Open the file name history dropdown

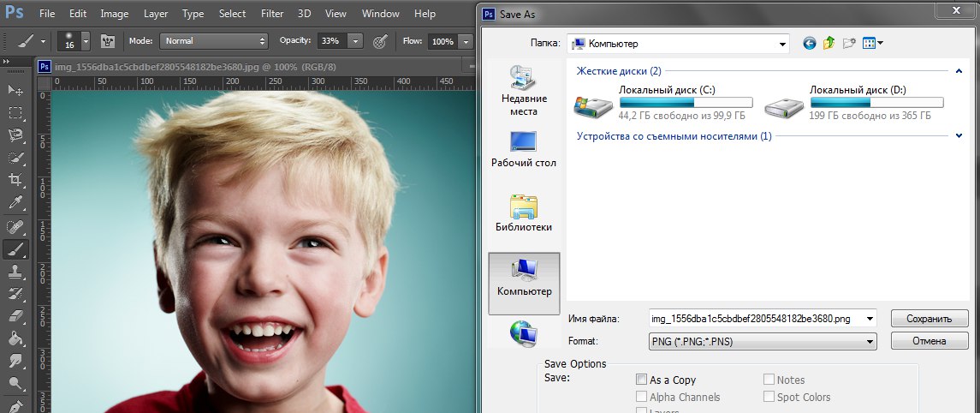870,319
